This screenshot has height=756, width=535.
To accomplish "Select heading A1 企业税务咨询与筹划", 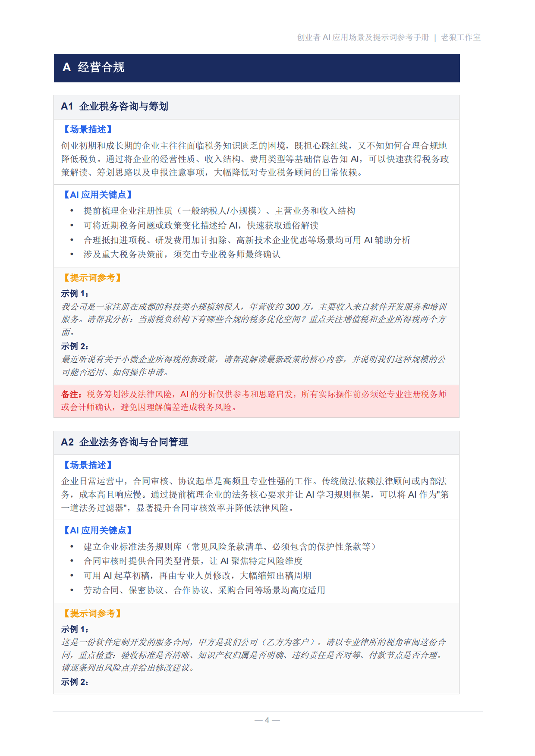I will click(x=114, y=107).
